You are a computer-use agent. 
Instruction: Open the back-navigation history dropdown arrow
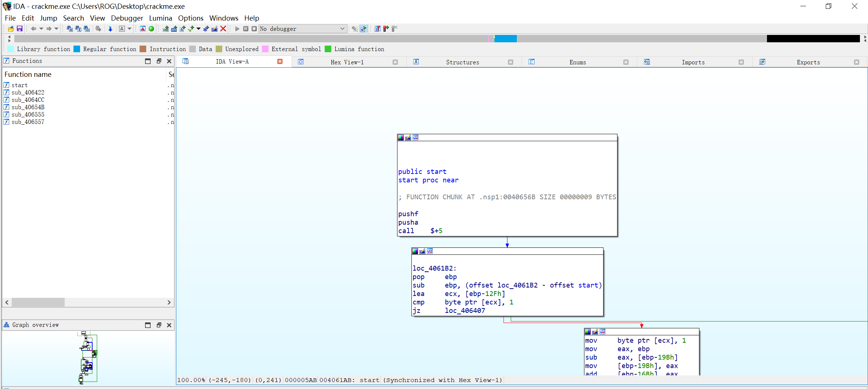pyautogui.click(x=41, y=29)
